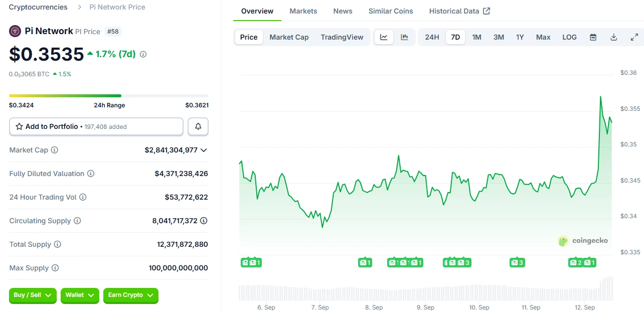Viewport: 644px width, 312px height.
Task: Click the 24h Range price bar
Action: [x=108, y=95]
